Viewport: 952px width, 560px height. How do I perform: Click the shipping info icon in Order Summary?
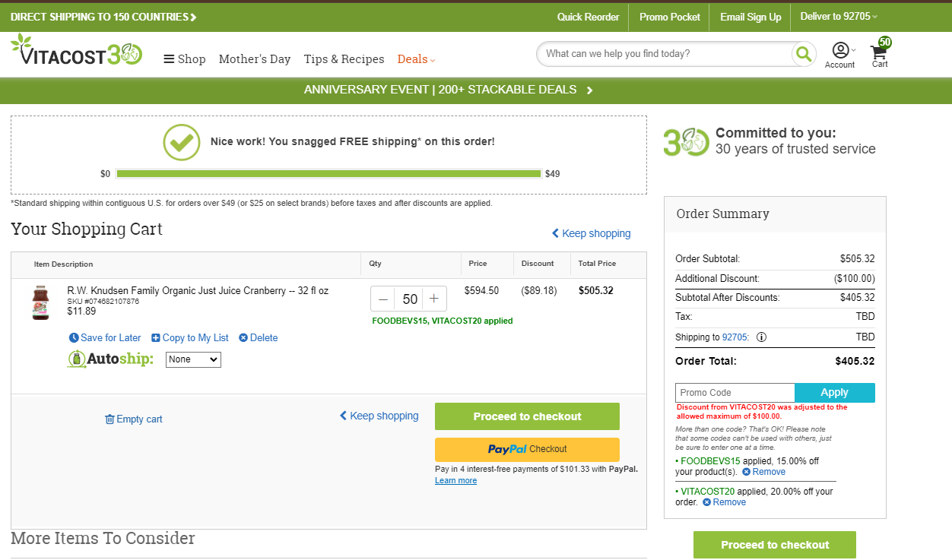coord(761,337)
